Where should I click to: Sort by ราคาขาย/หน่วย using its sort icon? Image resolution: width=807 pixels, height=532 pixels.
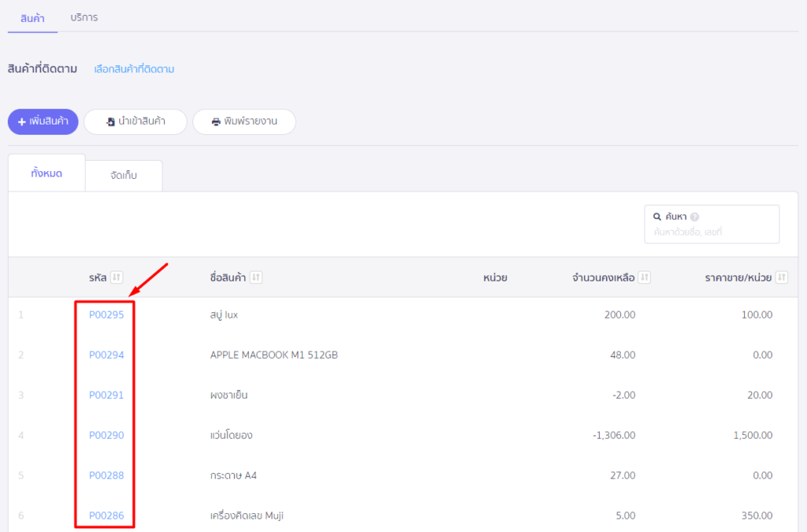781,277
